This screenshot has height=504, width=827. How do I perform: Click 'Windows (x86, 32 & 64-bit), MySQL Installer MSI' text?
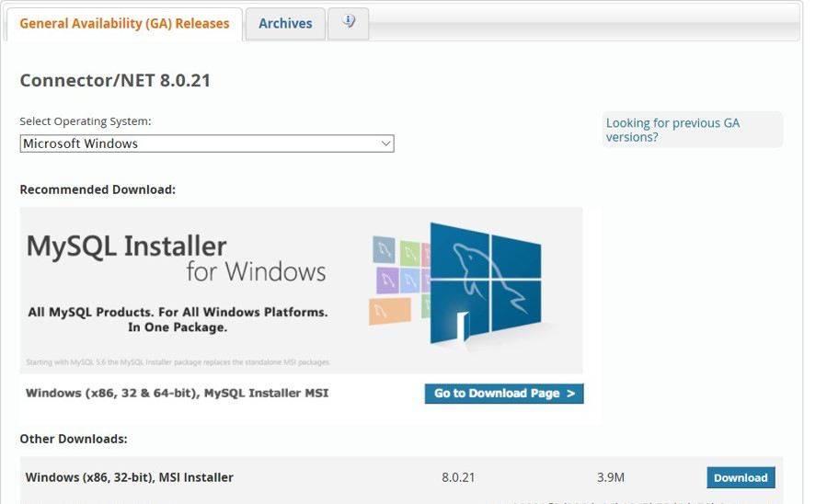point(177,394)
